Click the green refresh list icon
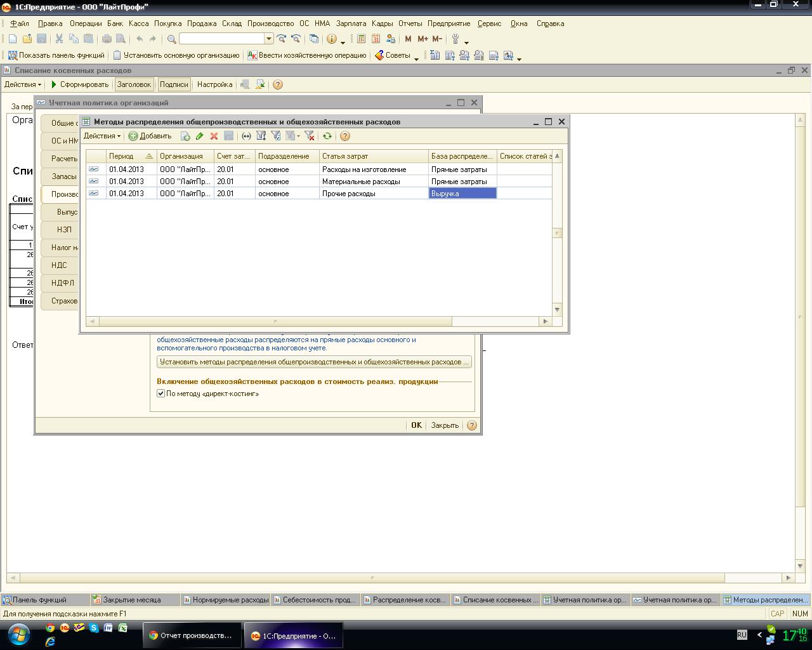This screenshot has height=650, width=812. [327, 136]
